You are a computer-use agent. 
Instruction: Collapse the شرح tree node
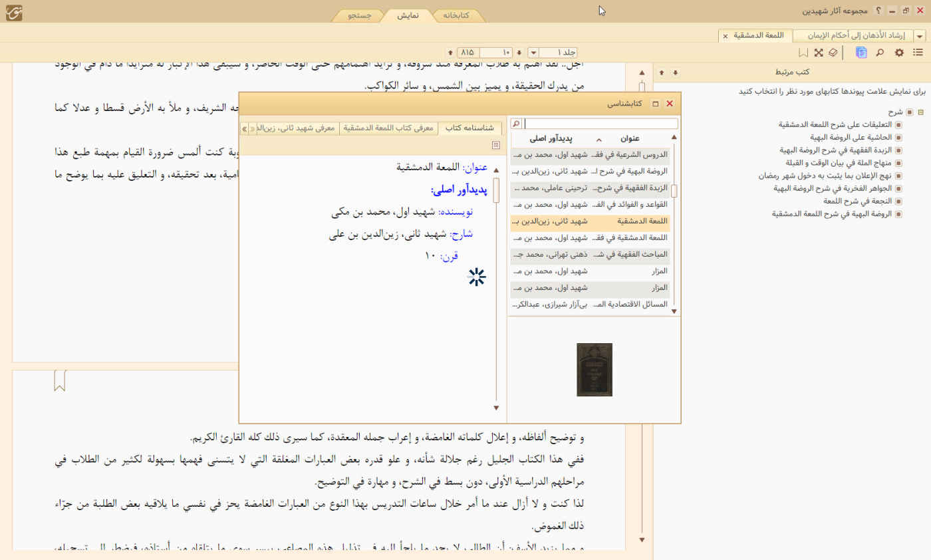click(x=921, y=112)
